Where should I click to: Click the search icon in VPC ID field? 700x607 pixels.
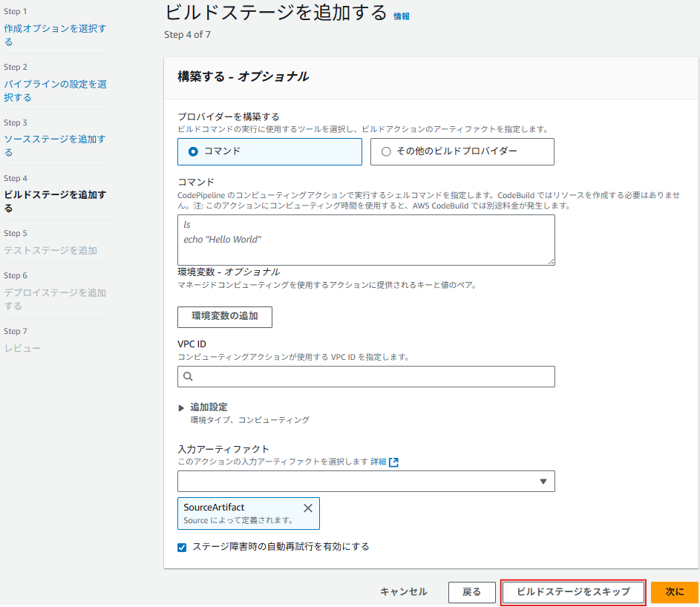pos(188,377)
